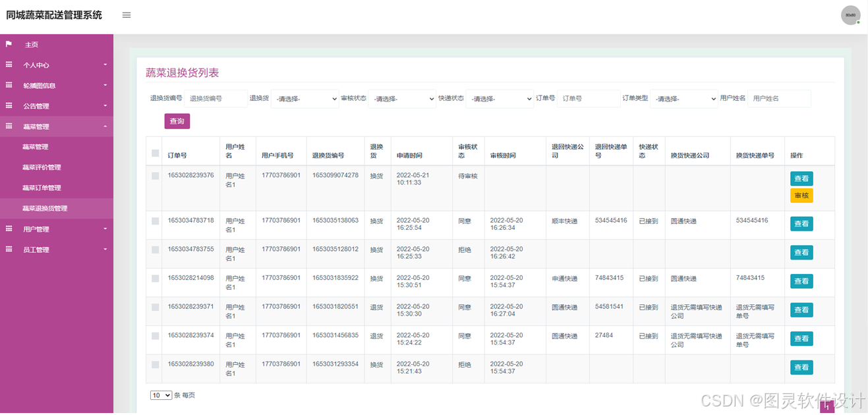Viewport: 868px width, 415px height.
Task: Open the 退换货 type dropdown filter
Action: [x=304, y=99]
